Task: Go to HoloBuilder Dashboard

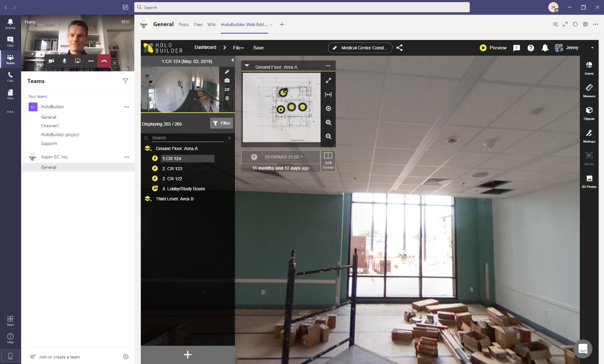Action: pos(205,47)
